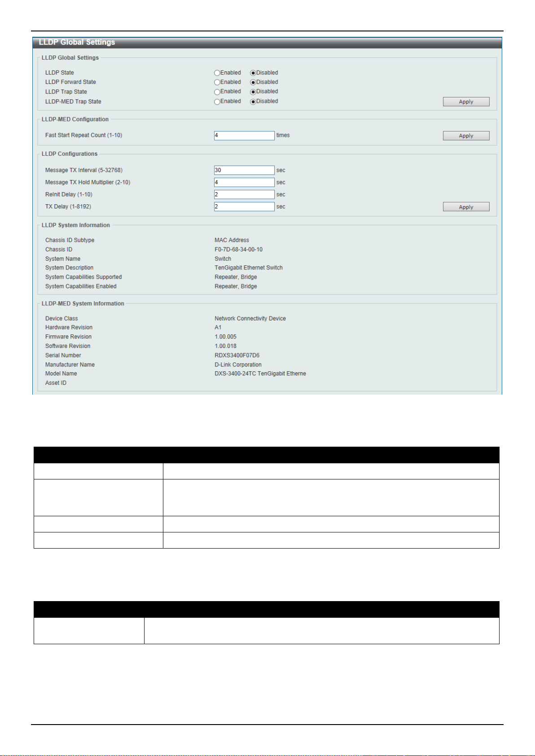Click the Hardware Revision value 'A1'

point(218,328)
